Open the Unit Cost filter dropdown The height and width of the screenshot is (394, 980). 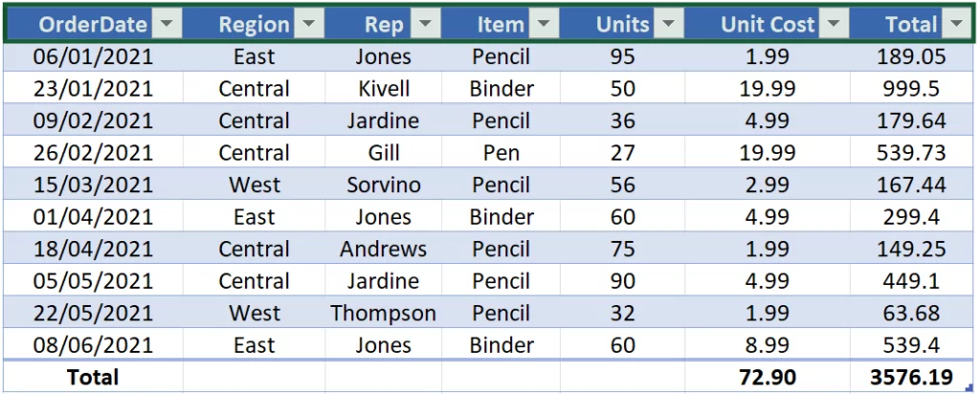(x=835, y=25)
